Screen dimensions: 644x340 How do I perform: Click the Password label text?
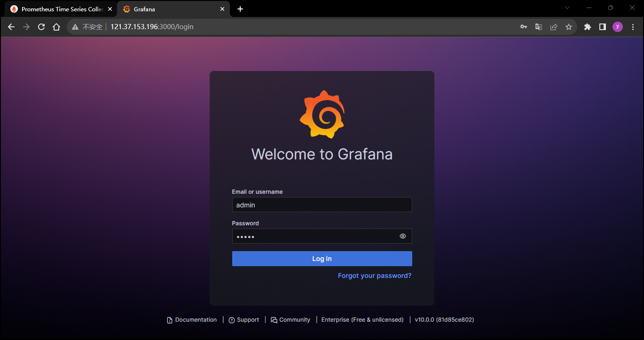[245, 223]
